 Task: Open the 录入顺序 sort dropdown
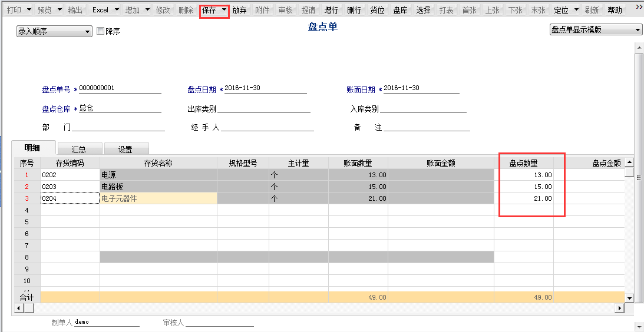(54, 31)
